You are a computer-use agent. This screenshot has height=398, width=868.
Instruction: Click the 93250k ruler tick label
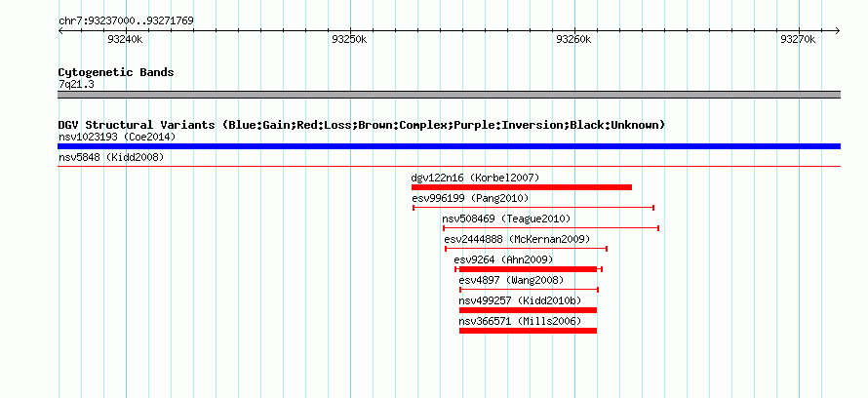(x=349, y=39)
